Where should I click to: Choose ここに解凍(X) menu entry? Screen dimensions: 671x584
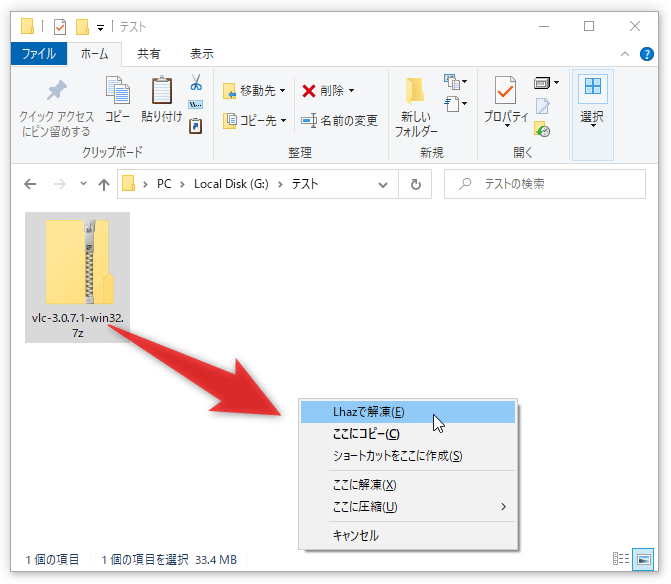(x=408, y=485)
